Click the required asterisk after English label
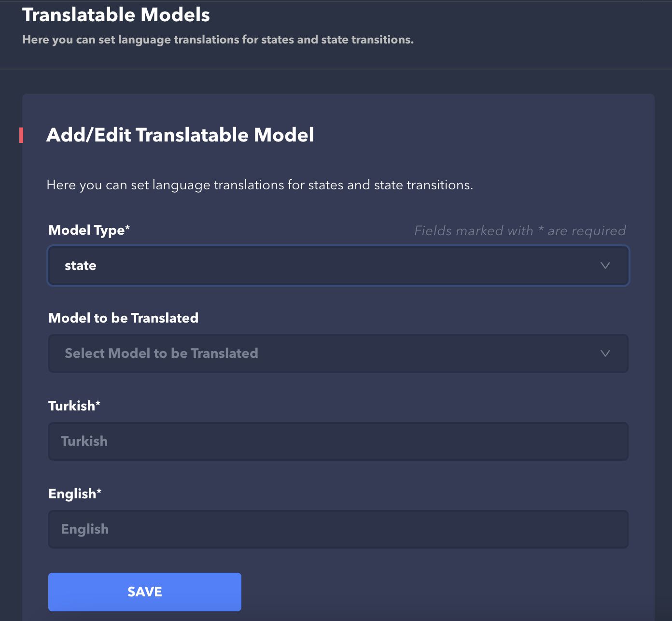 click(x=99, y=491)
